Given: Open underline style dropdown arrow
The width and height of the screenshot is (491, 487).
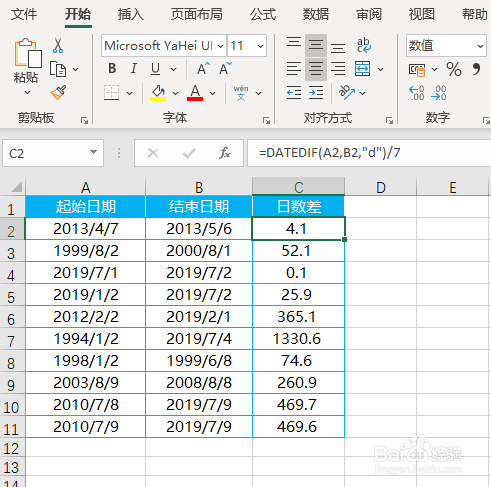Looking at the screenshot, I should [173, 69].
